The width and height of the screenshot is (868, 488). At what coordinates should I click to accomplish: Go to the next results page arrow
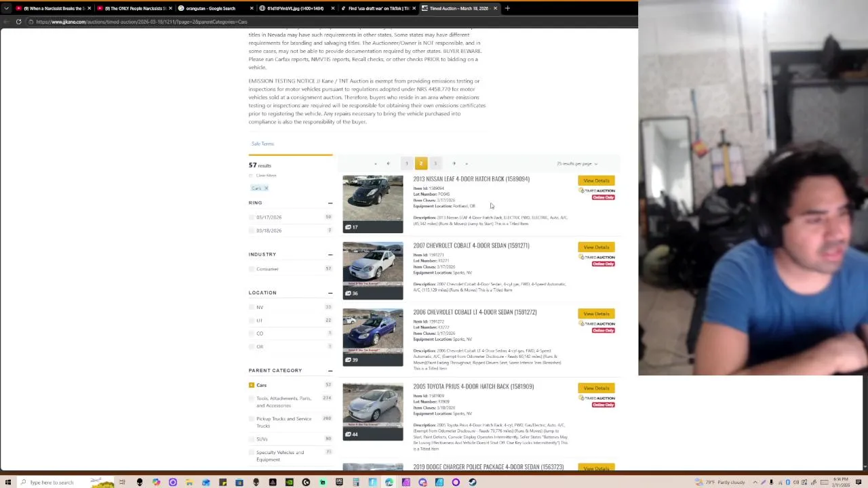click(454, 163)
